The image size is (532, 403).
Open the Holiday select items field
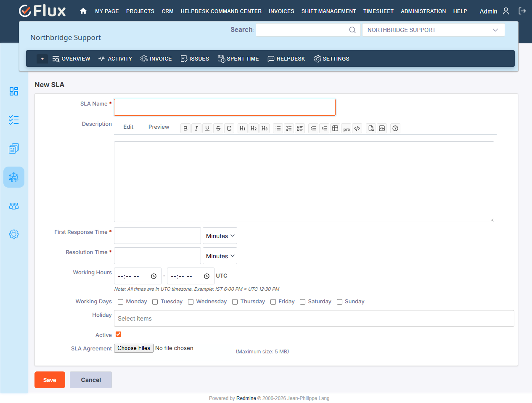(x=314, y=318)
